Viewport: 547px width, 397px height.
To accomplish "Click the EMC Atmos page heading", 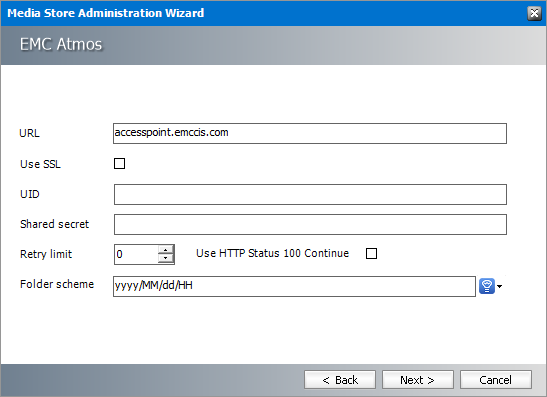I will click(61, 44).
